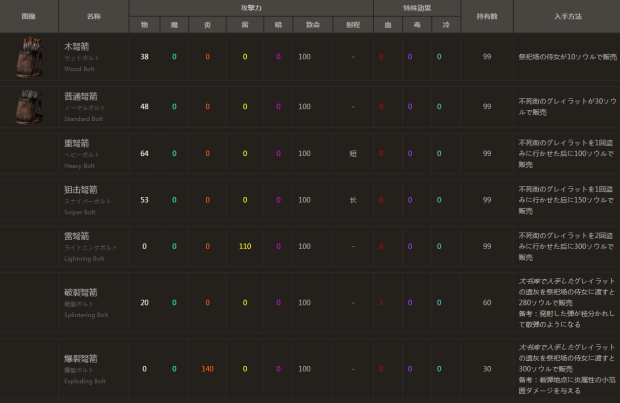
Task: Click the 爆裂弩箭 Exploding Bolt name
Action: click(82, 357)
